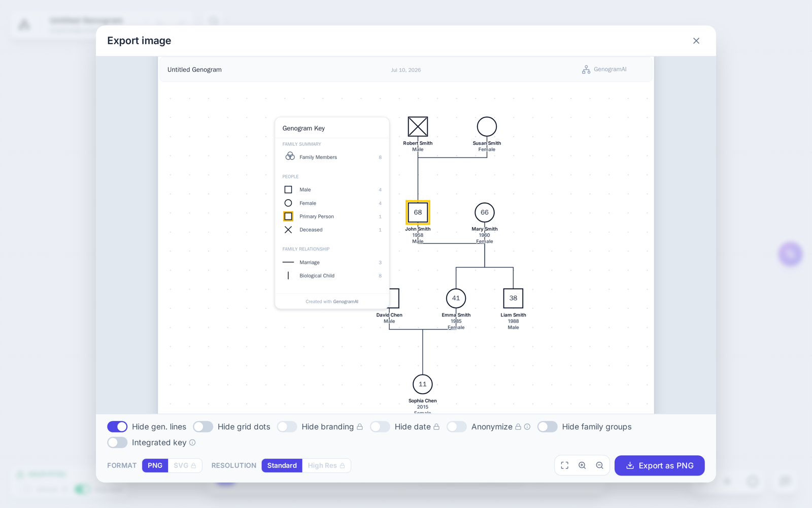The width and height of the screenshot is (812, 508).
Task: Select Emma Smith node labeled 41
Action: (456, 298)
